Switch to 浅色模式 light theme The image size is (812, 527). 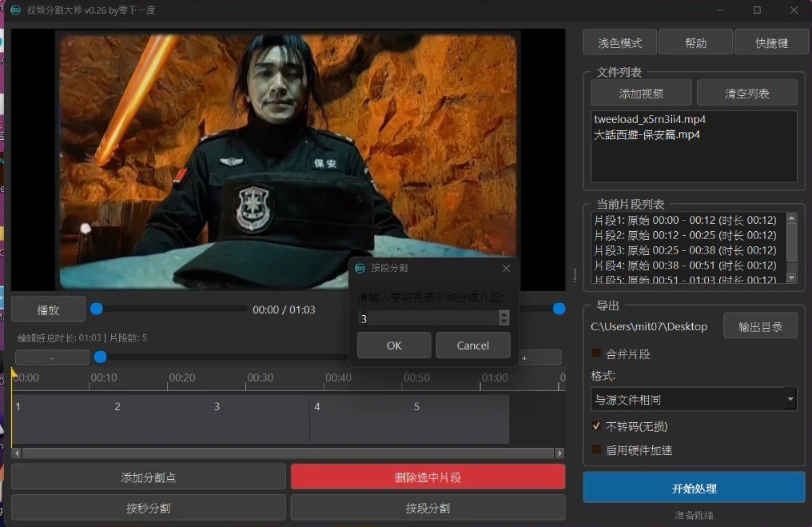619,42
